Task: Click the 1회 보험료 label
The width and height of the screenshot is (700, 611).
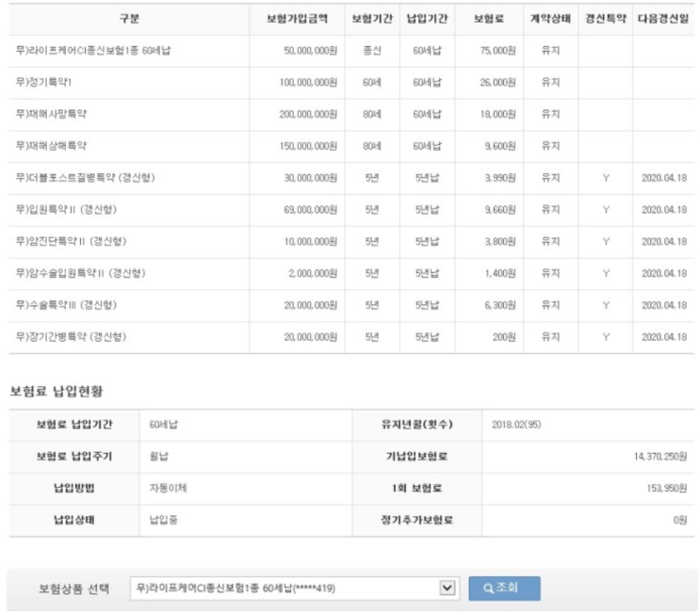Action: tap(417, 488)
